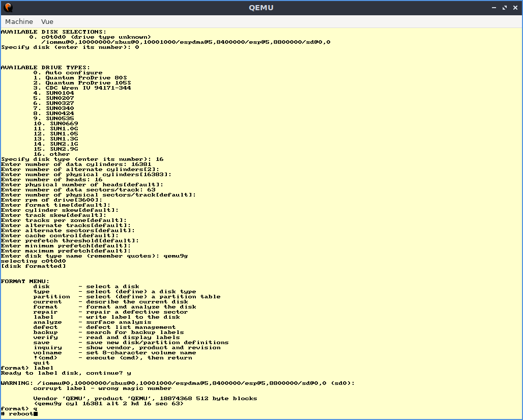Viewport: 523px width, 420px height.
Task: Click drive type '16. other'
Action: pyautogui.click(x=52, y=154)
